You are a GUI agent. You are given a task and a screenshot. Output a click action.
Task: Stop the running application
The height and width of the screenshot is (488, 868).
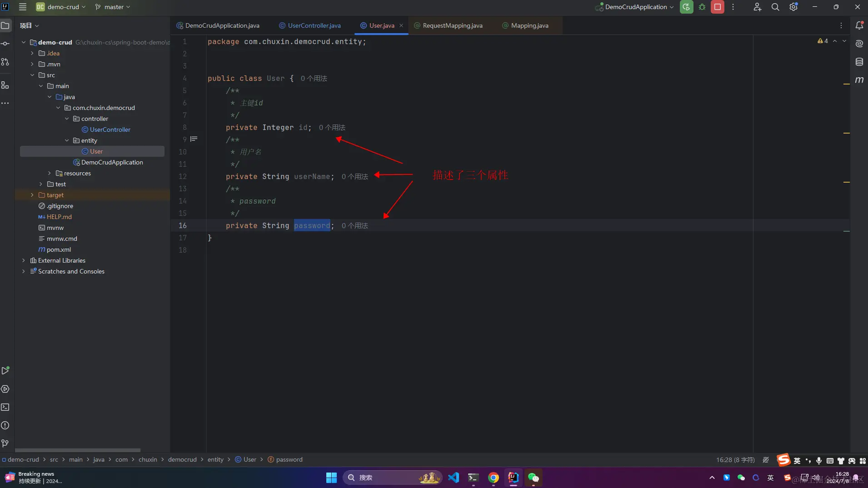click(x=718, y=7)
